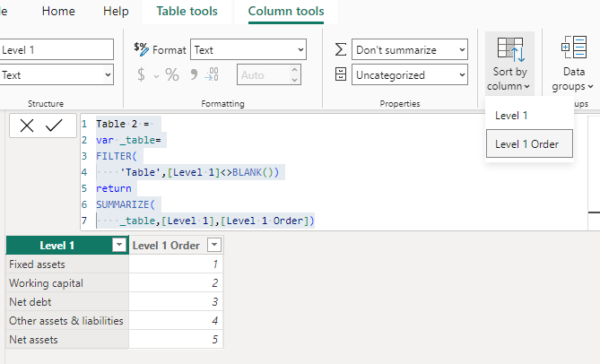Viewport: 600px width, 364px height.
Task: Click the order value 2 cell
Action: (176, 283)
